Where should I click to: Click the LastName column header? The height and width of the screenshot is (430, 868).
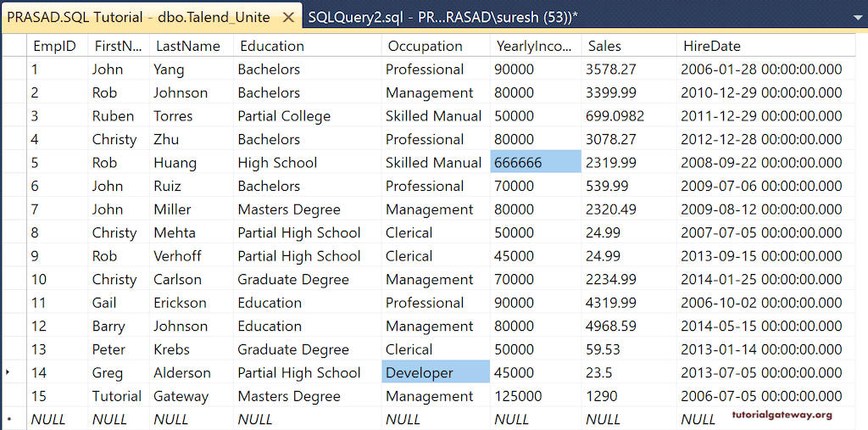coord(187,46)
